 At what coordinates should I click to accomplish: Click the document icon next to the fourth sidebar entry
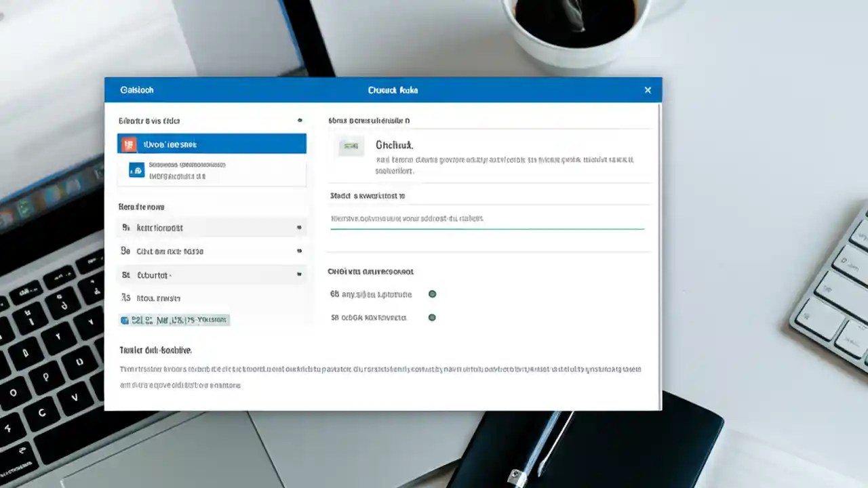[125, 298]
